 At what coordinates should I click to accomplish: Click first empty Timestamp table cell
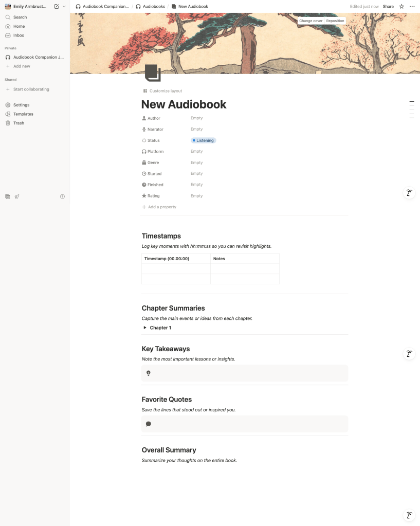(176, 269)
